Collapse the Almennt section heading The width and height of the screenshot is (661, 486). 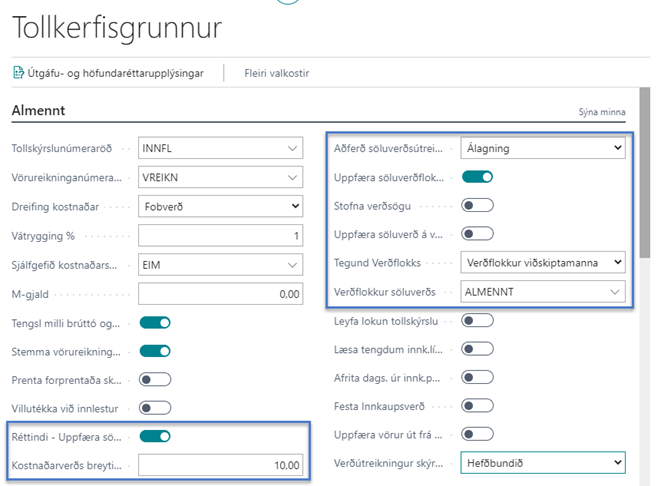click(x=38, y=110)
